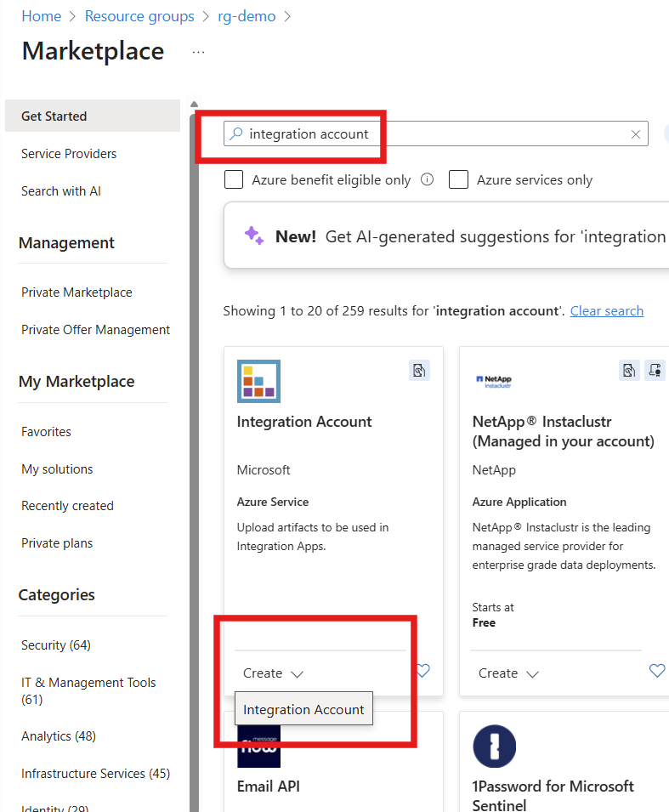This screenshot has width=669, height=812.
Task: Filter by IT & Management Tools (61)
Action: (88, 690)
